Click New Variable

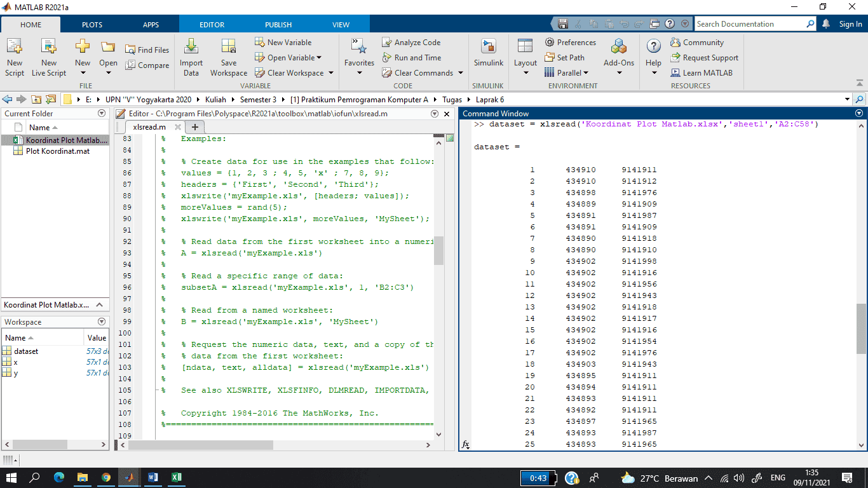pos(283,42)
